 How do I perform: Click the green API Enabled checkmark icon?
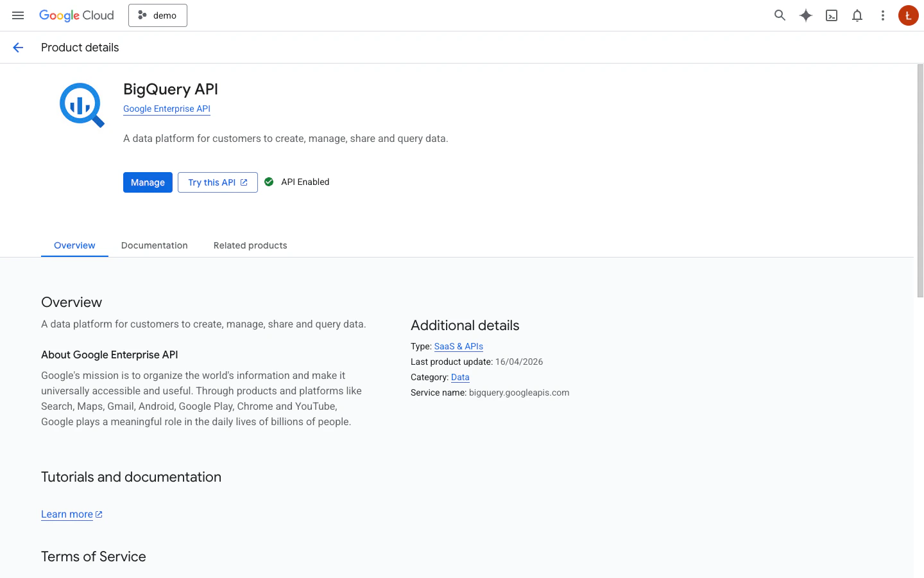(x=269, y=182)
